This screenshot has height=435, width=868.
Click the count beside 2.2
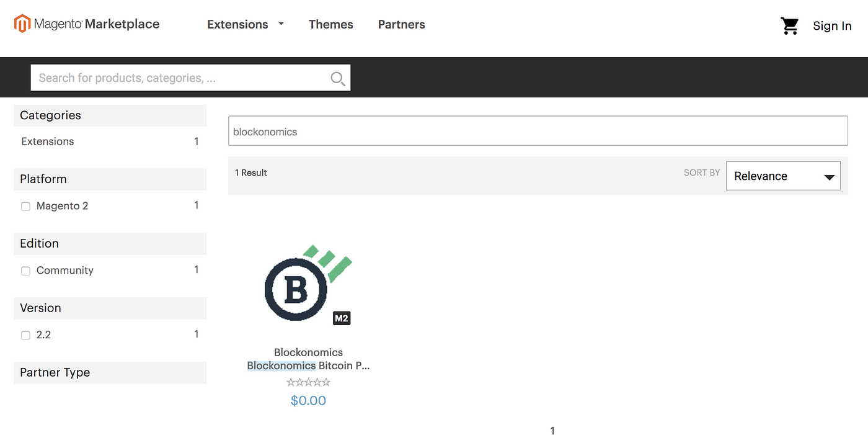point(197,334)
